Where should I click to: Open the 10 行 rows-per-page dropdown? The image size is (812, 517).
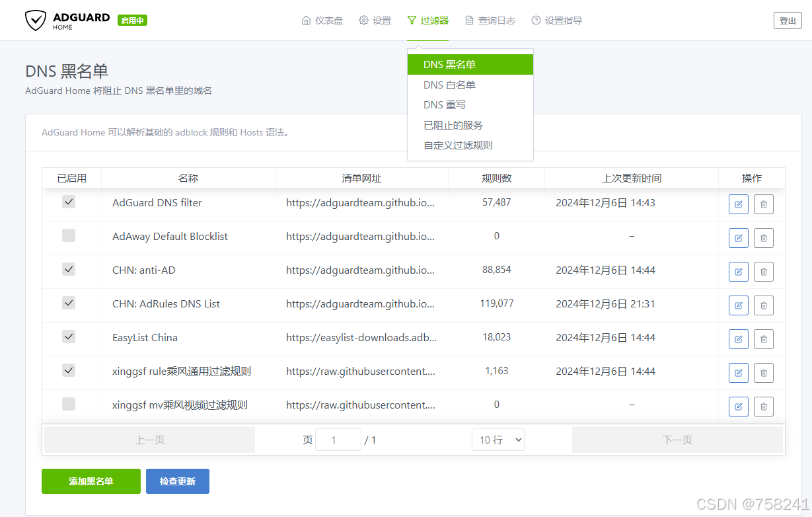[x=498, y=440]
